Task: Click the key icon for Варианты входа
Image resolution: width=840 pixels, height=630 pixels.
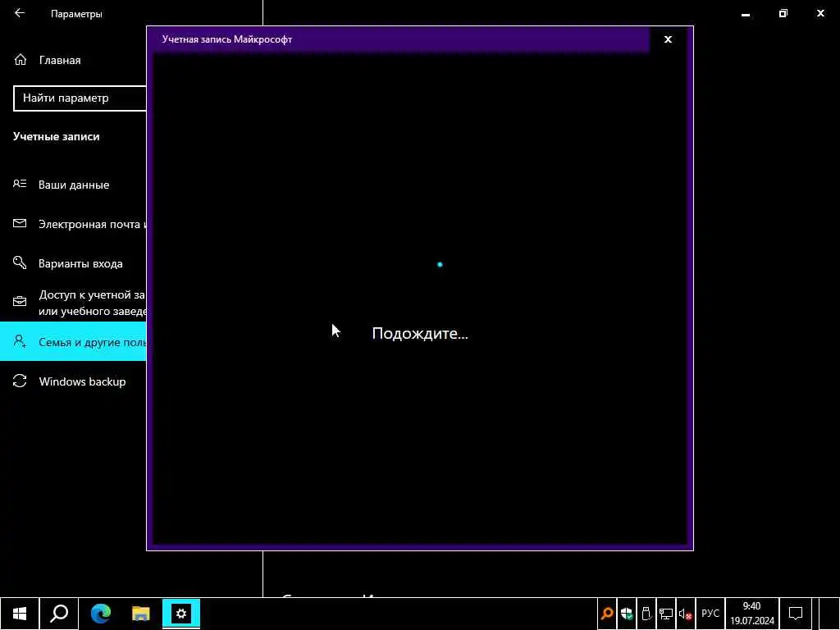Action: coord(20,262)
